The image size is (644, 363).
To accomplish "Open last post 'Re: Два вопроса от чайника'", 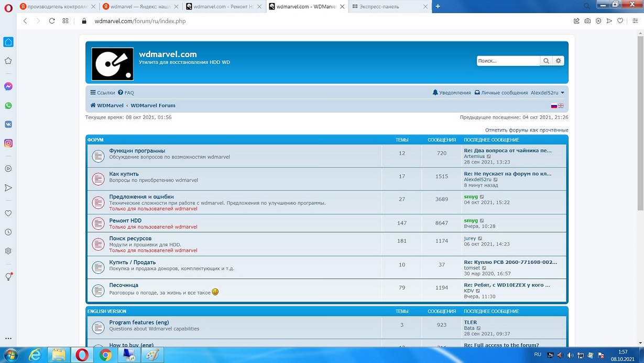I will point(508,151).
